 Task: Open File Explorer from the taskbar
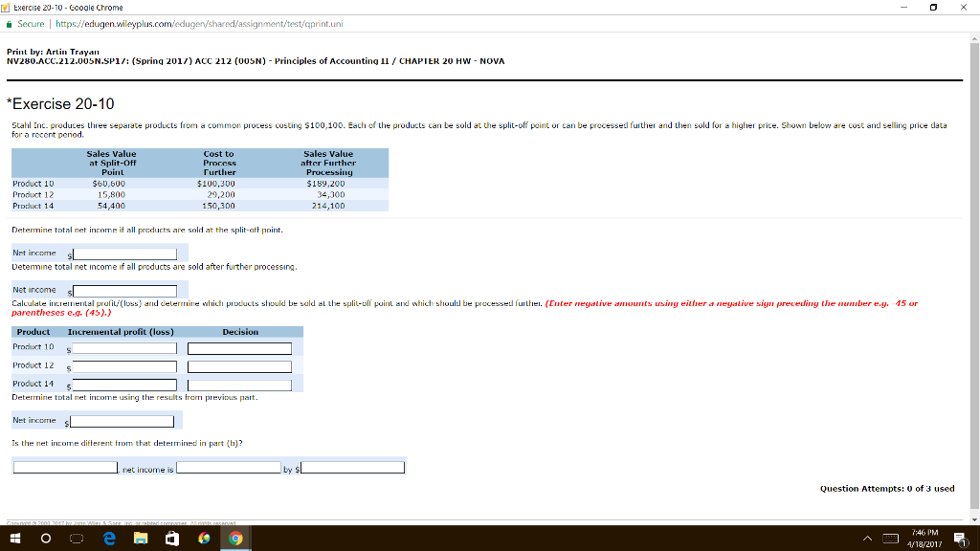139,538
